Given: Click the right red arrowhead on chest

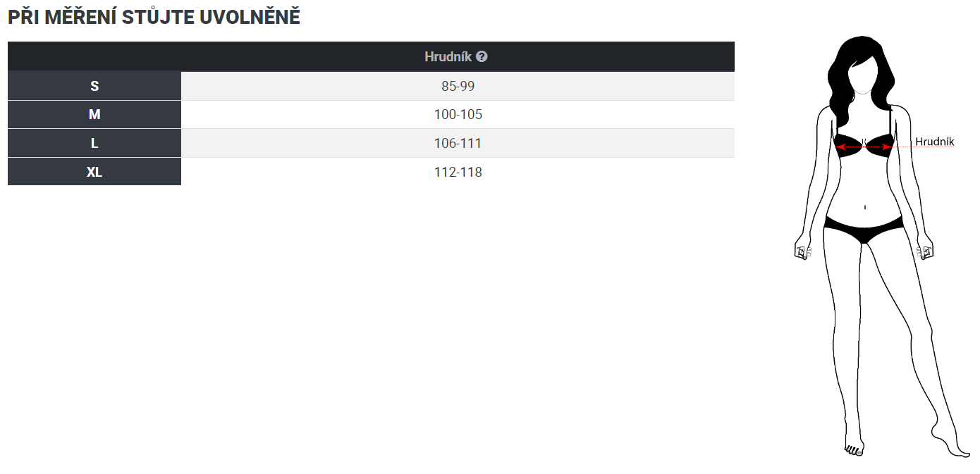Looking at the screenshot, I should pos(887,147).
